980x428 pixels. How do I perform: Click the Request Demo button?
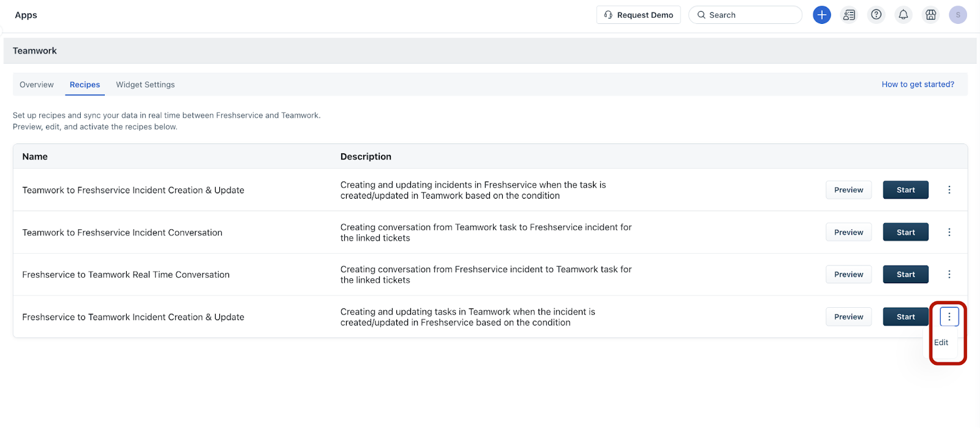pyautogui.click(x=638, y=15)
